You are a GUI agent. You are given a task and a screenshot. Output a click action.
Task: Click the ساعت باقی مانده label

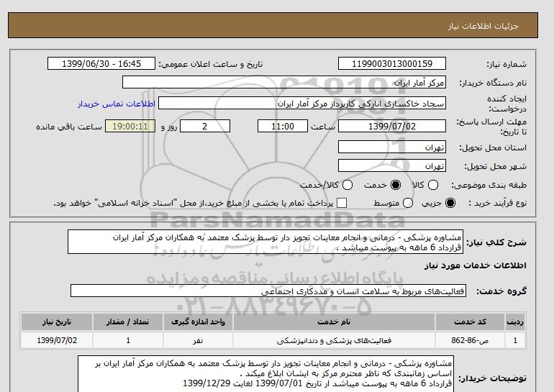(69, 127)
